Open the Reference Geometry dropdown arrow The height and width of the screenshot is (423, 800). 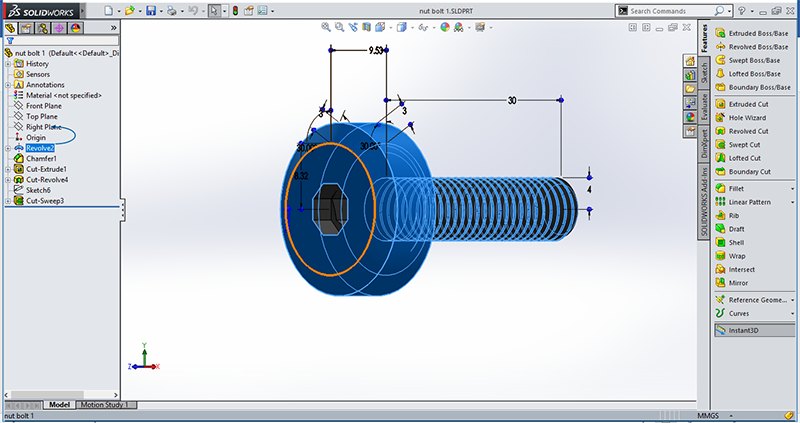click(792, 300)
